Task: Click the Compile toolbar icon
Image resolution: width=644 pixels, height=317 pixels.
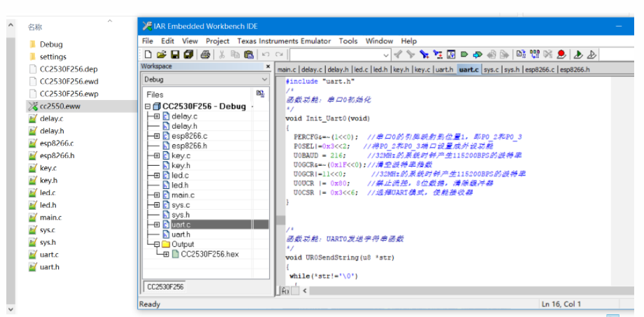Action: 521,54
